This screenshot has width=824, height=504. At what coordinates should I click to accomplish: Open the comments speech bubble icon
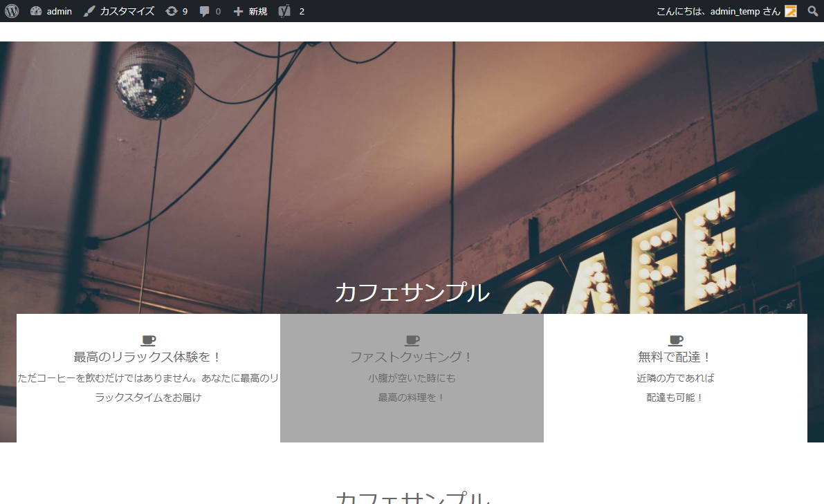(205, 11)
